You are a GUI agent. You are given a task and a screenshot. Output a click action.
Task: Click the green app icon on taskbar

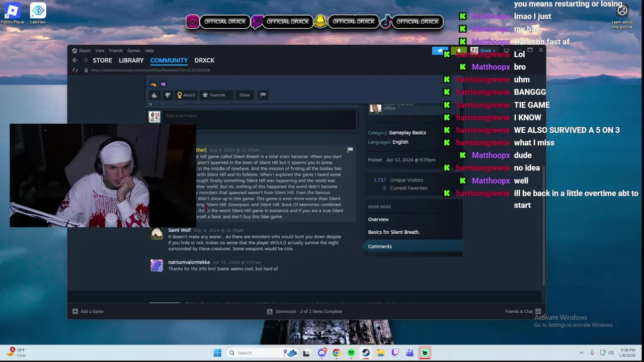(425, 353)
